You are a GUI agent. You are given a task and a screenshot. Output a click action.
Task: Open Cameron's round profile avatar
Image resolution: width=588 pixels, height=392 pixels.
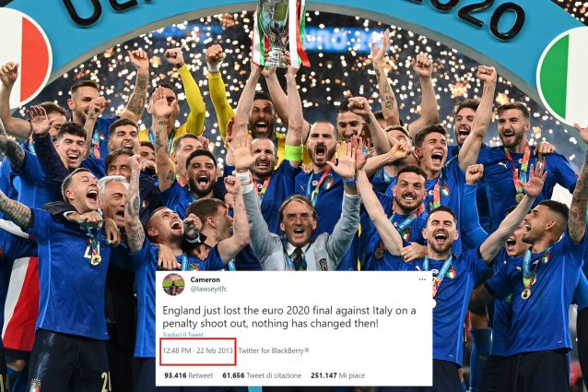[173, 284]
